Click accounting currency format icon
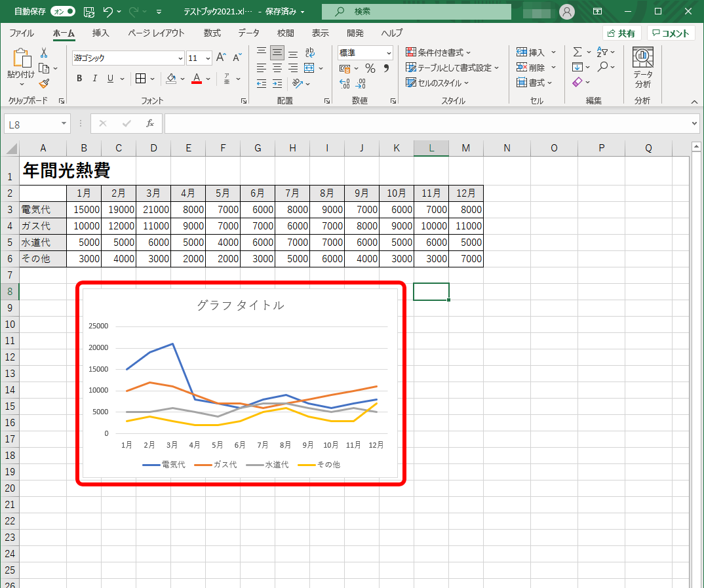 pos(344,68)
